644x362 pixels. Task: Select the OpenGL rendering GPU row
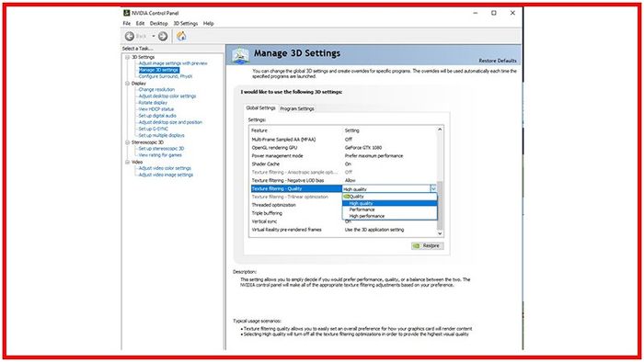coord(343,148)
